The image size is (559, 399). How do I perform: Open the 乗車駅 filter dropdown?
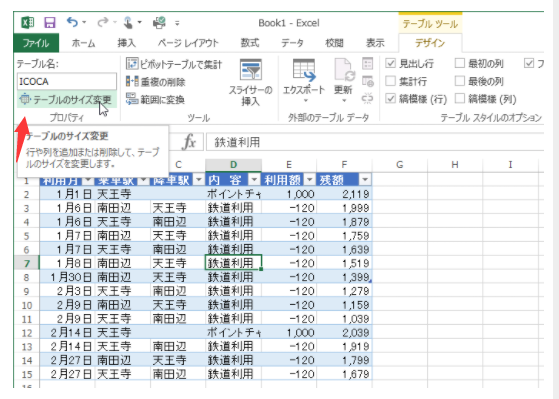coord(143,180)
